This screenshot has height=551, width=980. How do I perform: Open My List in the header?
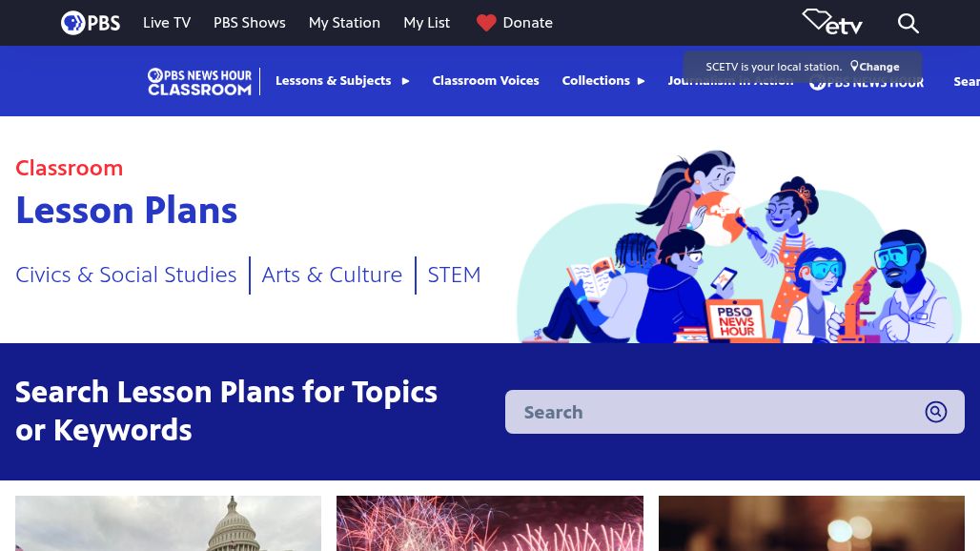pos(426,23)
